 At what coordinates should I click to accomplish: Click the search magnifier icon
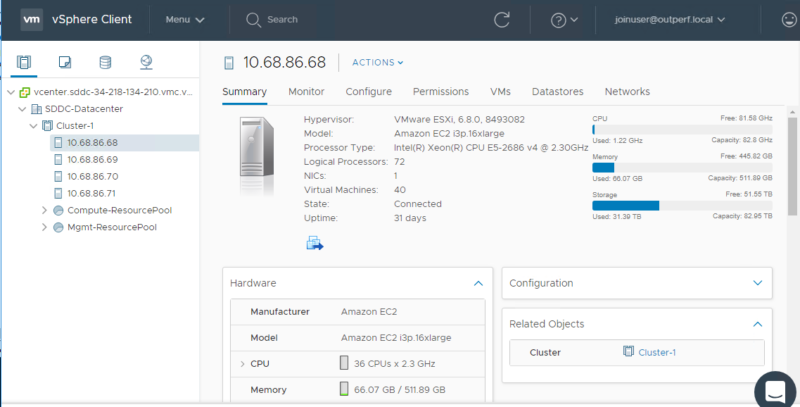click(253, 20)
